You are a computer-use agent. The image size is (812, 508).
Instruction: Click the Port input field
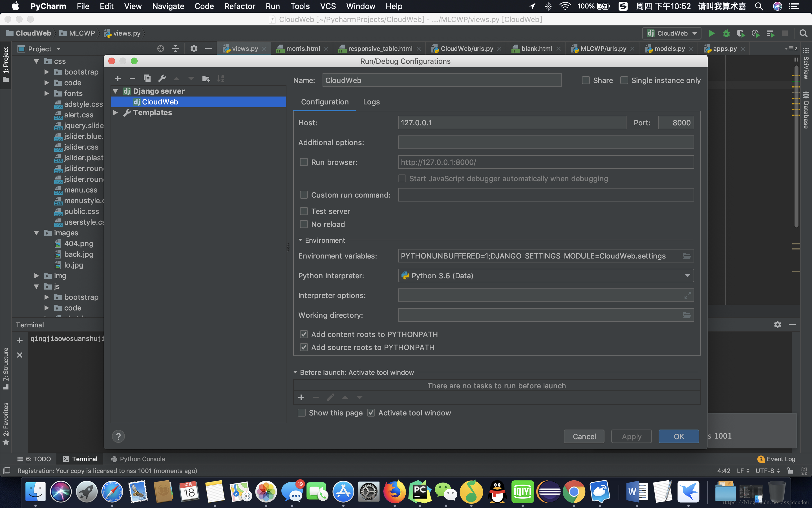tap(676, 123)
